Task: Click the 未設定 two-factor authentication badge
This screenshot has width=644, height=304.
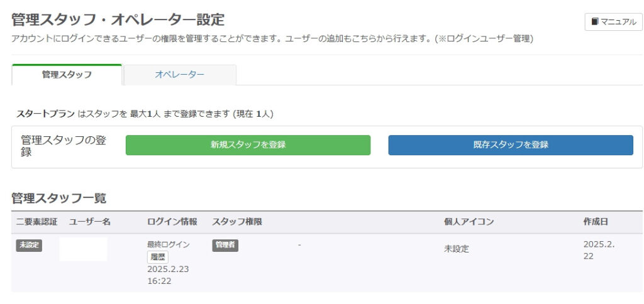Action: pos(29,246)
